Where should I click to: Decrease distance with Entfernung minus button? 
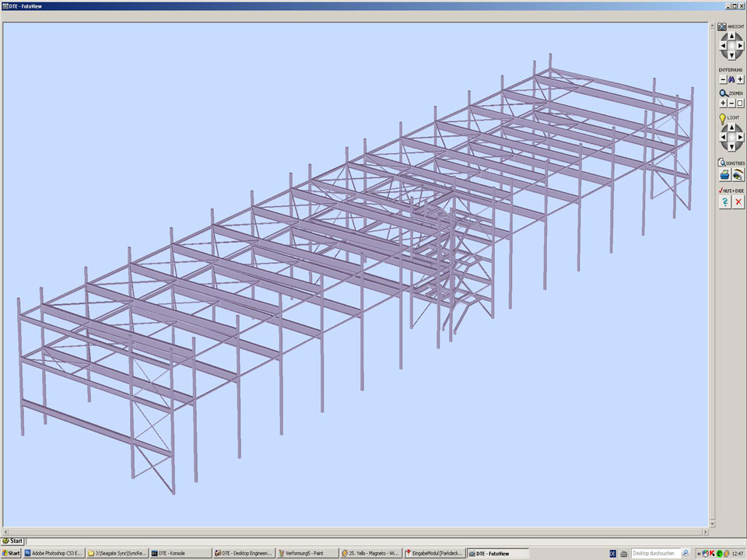(723, 79)
